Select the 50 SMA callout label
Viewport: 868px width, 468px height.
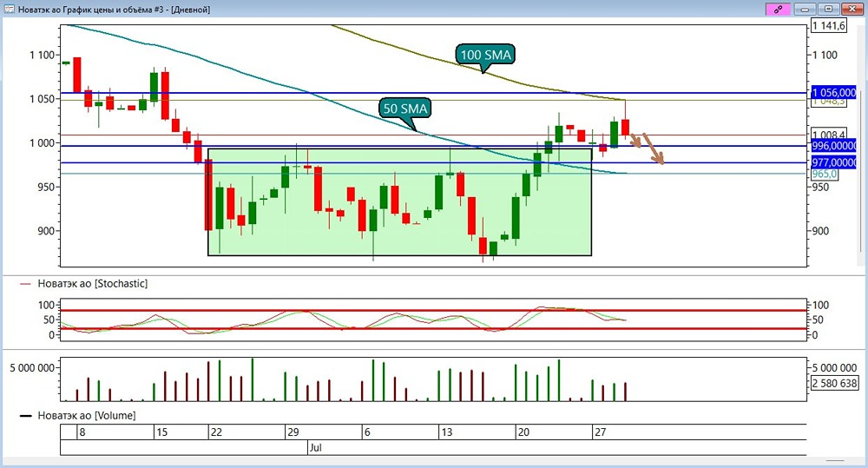click(405, 109)
